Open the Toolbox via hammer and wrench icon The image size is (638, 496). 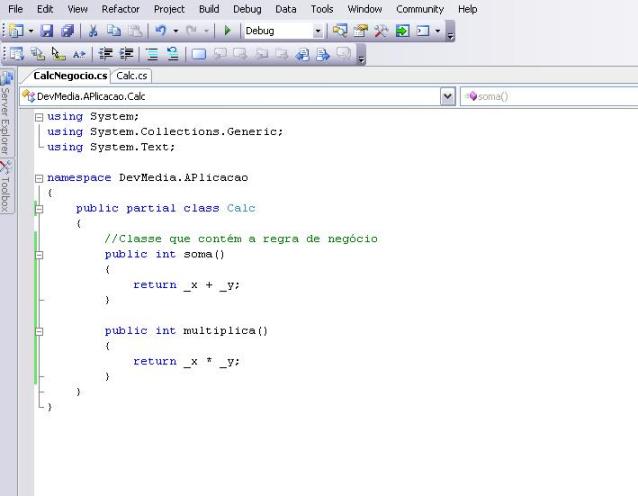click(x=381, y=31)
